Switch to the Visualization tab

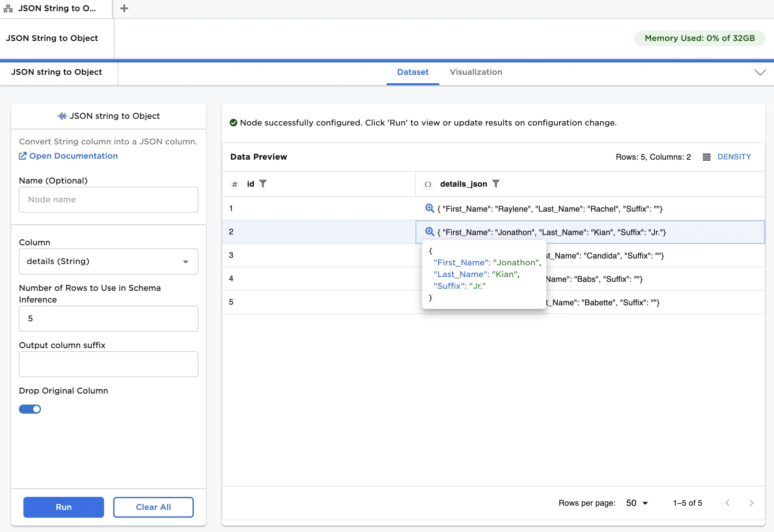[x=476, y=72]
